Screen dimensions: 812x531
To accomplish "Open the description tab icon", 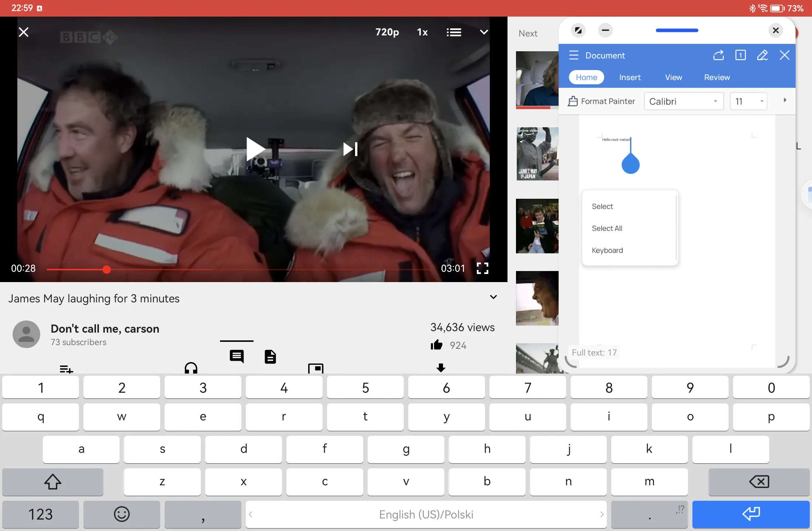I will 270,357.
